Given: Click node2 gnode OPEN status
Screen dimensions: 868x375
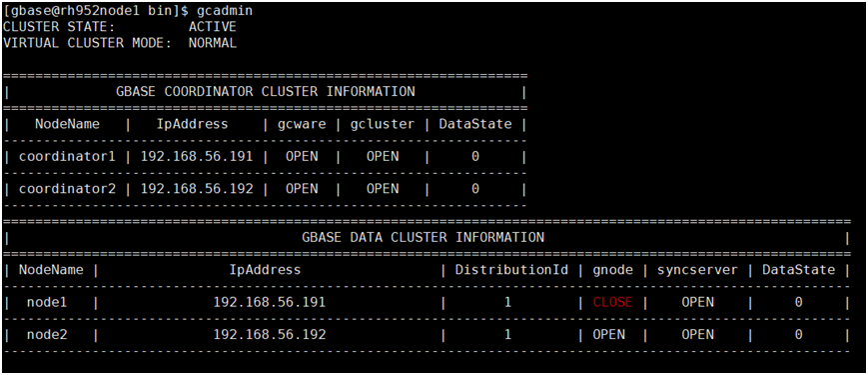Looking at the screenshot, I should (x=608, y=335).
